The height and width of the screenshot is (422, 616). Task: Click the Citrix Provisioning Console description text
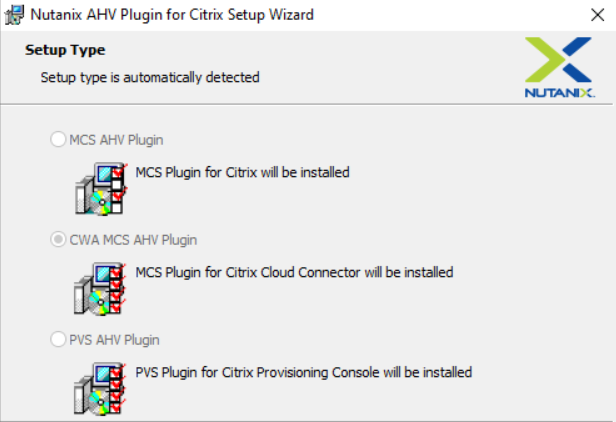coord(303,372)
